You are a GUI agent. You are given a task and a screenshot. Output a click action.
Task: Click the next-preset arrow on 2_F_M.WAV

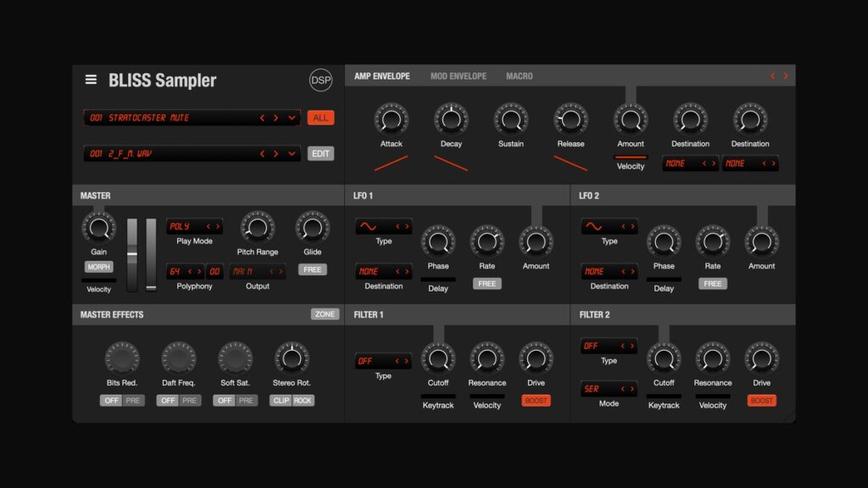click(278, 153)
